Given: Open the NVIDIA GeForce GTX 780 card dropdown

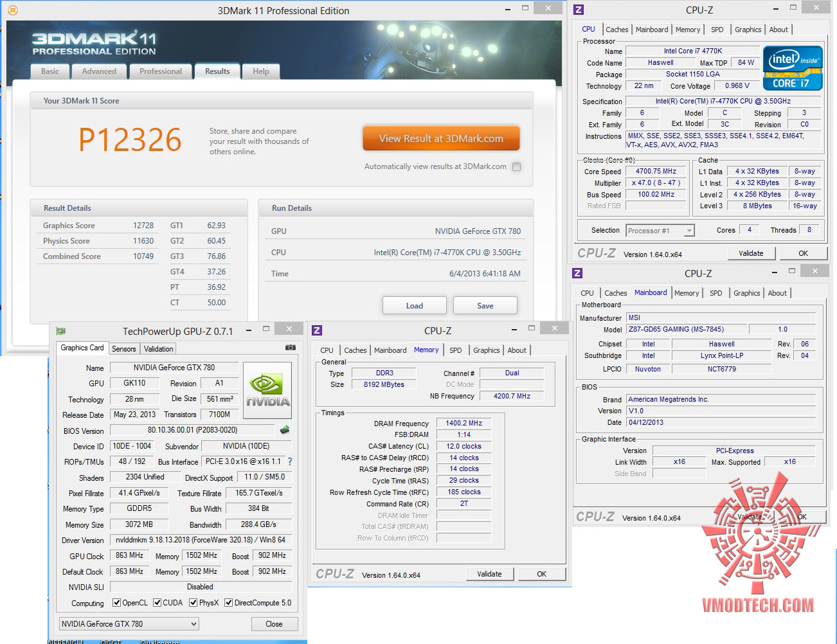Looking at the screenshot, I should pyautogui.click(x=129, y=624).
